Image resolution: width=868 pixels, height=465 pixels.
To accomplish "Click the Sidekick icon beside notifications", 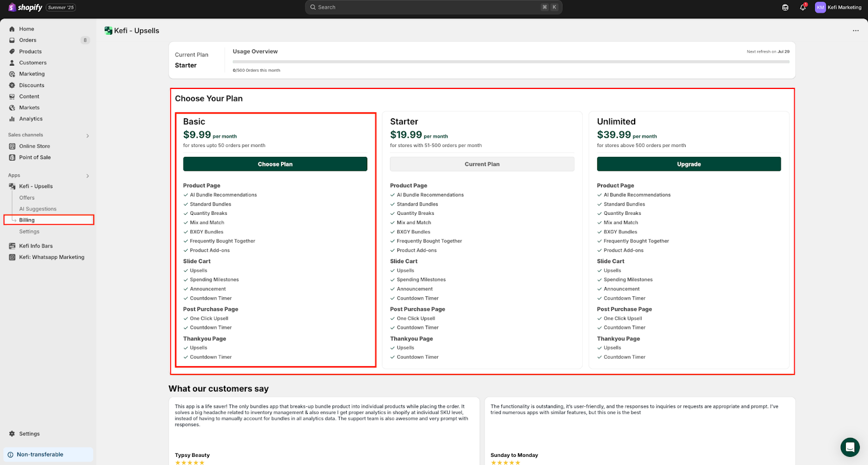I will click(785, 8).
